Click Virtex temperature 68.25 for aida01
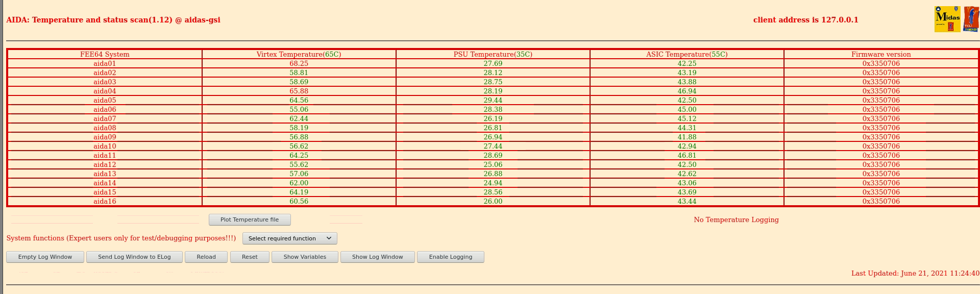The height and width of the screenshot is (294, 980). click(299, 64)
